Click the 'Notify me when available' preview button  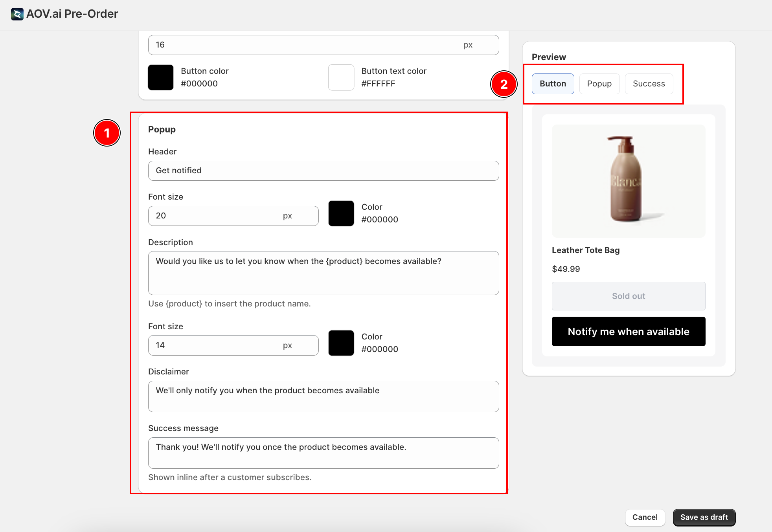coord(629,332)
